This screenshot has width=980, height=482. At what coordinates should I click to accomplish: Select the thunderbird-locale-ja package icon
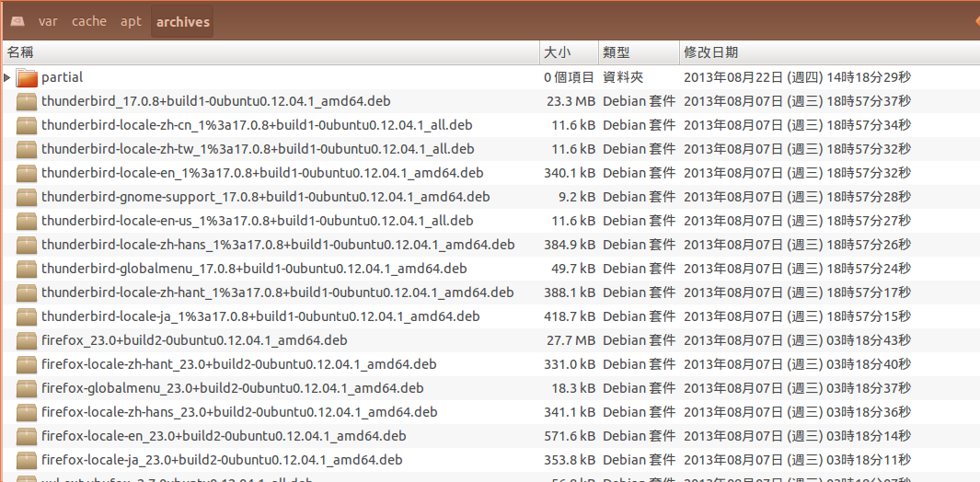[27, 317]
